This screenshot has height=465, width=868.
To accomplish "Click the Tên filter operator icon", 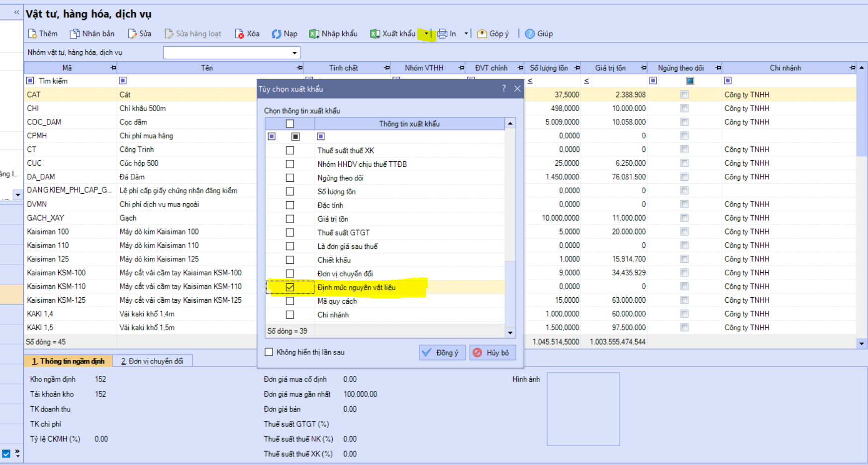I will point(123,81).
